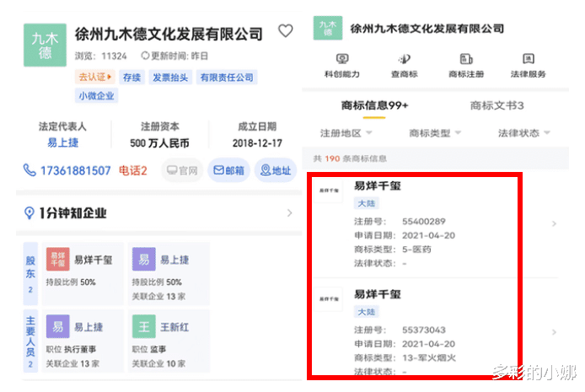Open shareholder 易上捷 purple avatar
Image resolution: width=585 pixels, height=392 pixels.
143,259
